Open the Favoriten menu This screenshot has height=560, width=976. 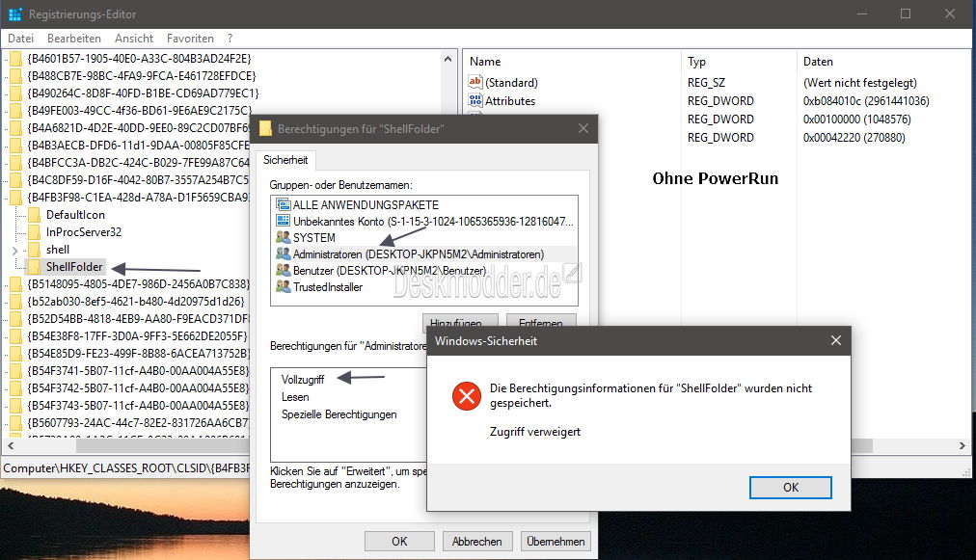[190, 39]
